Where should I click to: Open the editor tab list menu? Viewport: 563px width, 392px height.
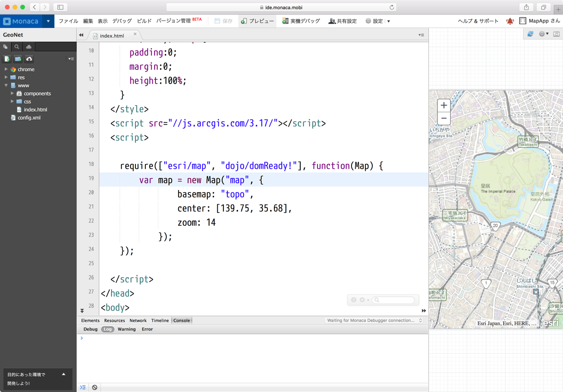(421, 35)
